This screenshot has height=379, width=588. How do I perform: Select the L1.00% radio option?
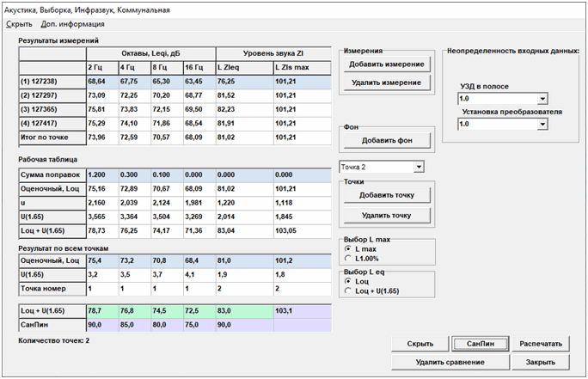(x=348, y=257)
